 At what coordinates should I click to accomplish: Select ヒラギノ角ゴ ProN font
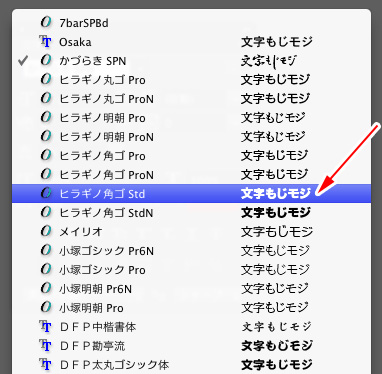191,175
